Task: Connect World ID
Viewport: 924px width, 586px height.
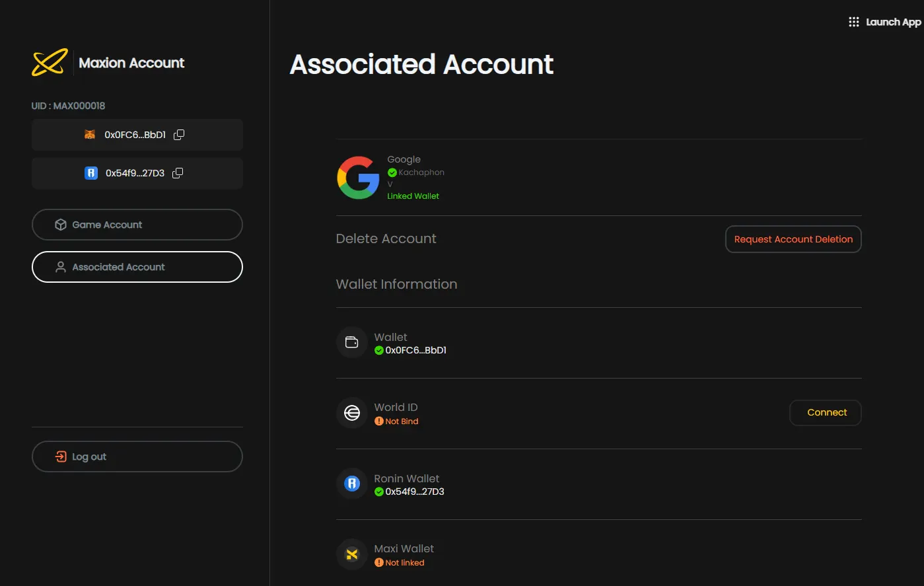Action: click(826, 413)
